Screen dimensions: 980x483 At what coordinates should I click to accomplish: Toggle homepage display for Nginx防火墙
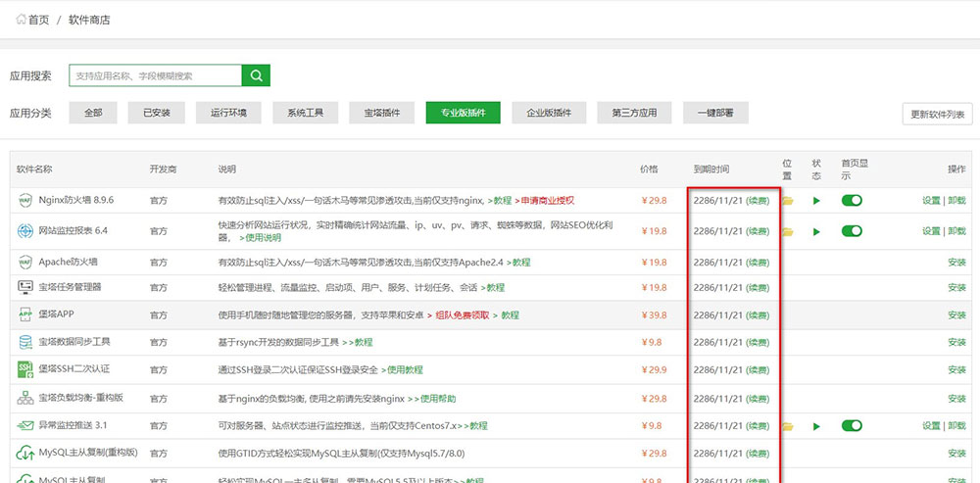[x=852, y=201]
